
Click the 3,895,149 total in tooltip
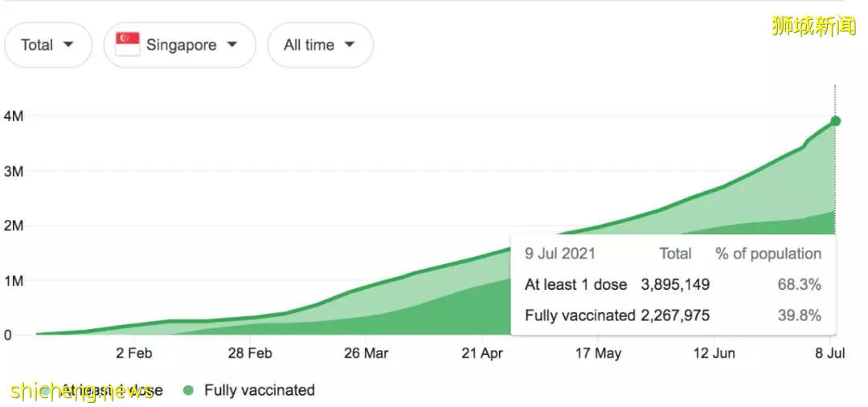coord(675,285)
